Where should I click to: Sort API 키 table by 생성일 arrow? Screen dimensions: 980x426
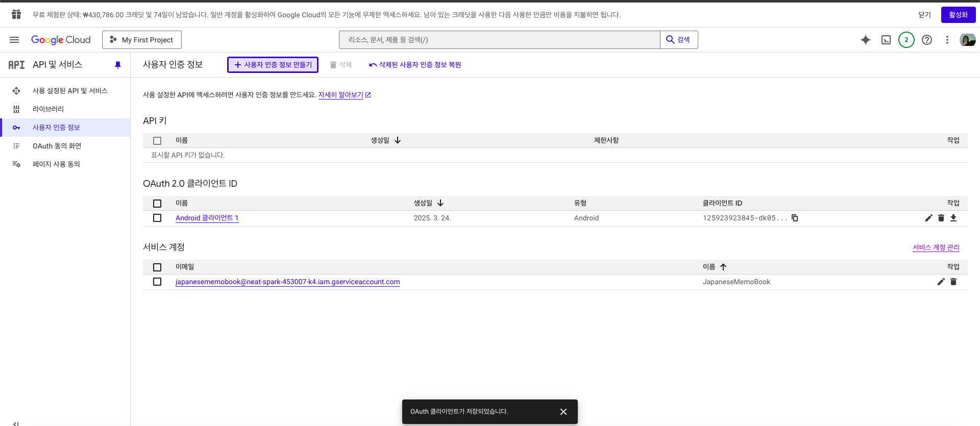coord(398,140)
